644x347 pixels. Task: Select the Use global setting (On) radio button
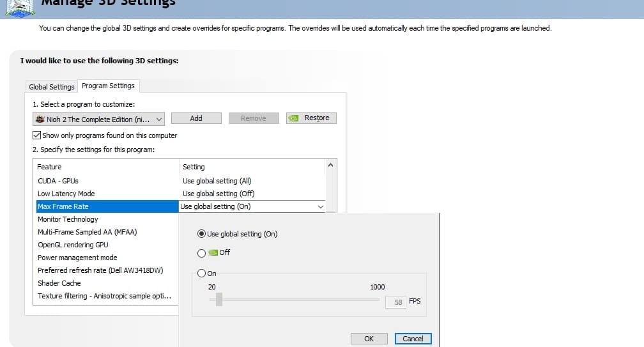(x=202, y=234)
